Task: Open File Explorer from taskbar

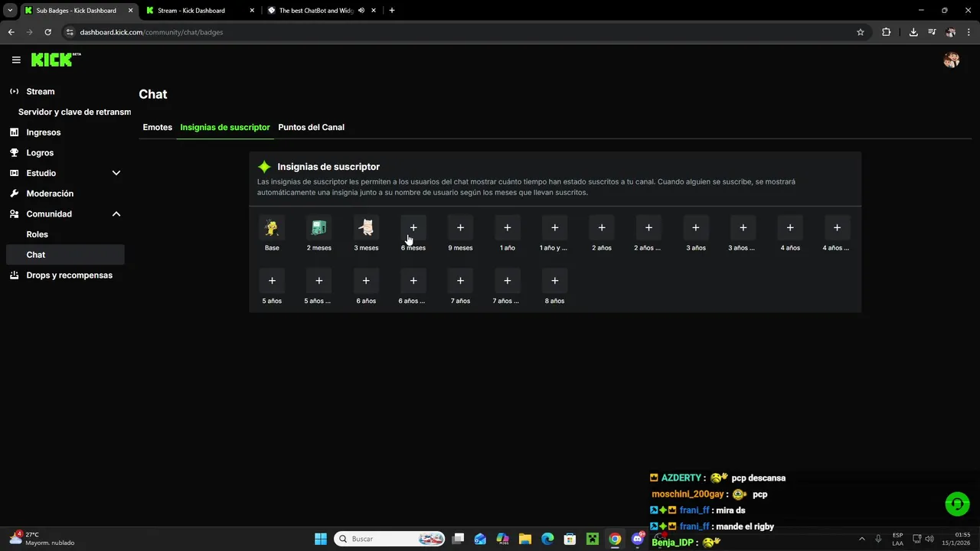Action: (525, 539)
